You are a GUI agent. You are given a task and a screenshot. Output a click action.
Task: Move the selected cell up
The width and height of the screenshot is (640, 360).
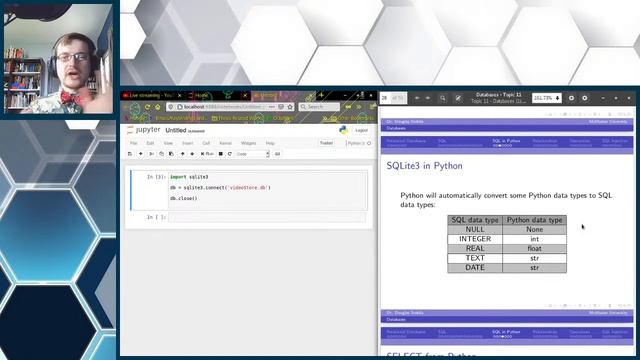pyautogui.click(x=182, y=154)
